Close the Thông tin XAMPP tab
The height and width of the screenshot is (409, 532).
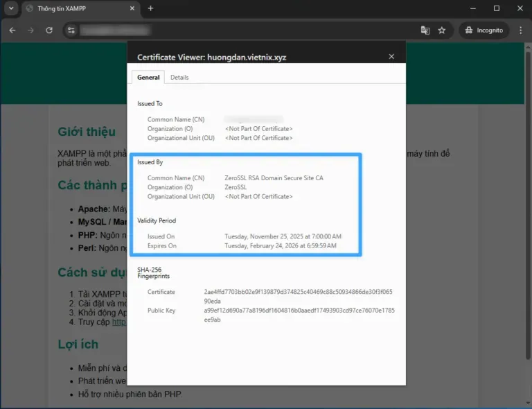pyautogui.click(x=131, y=8)
